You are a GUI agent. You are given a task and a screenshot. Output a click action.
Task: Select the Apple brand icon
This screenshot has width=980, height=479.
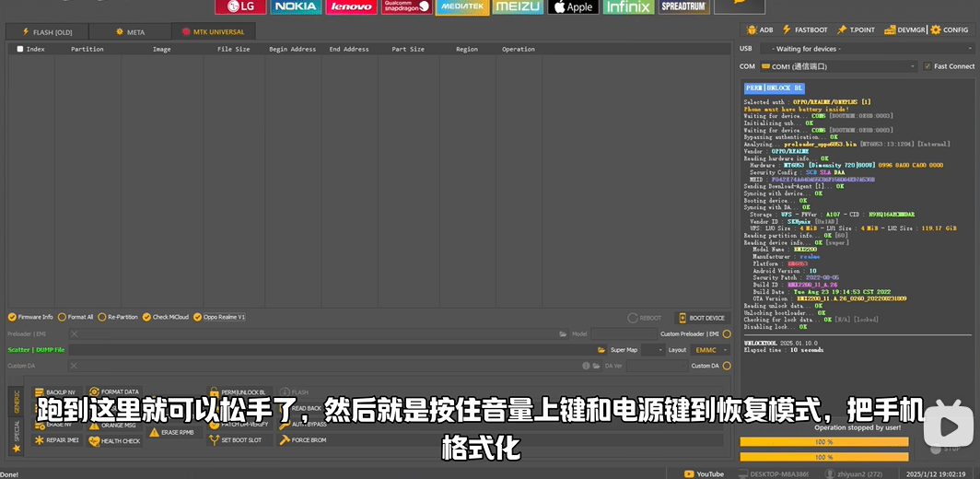(573, 6)
